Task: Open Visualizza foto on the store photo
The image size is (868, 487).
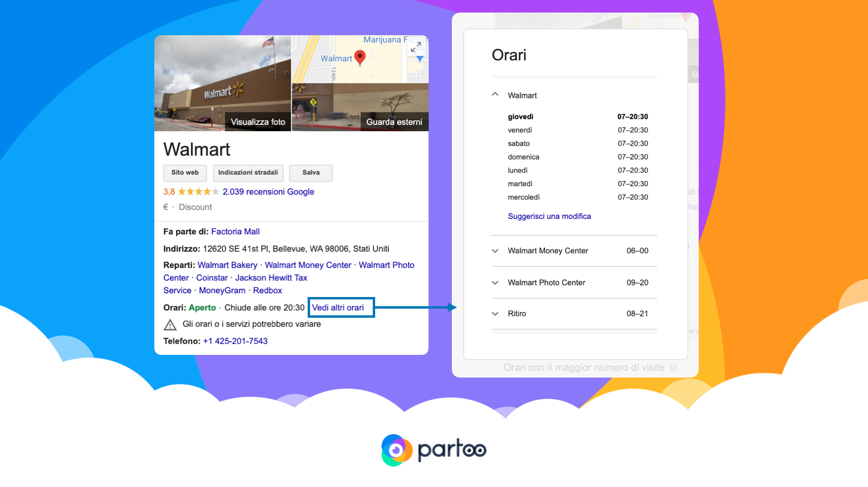Action: [x=258, y=122]
